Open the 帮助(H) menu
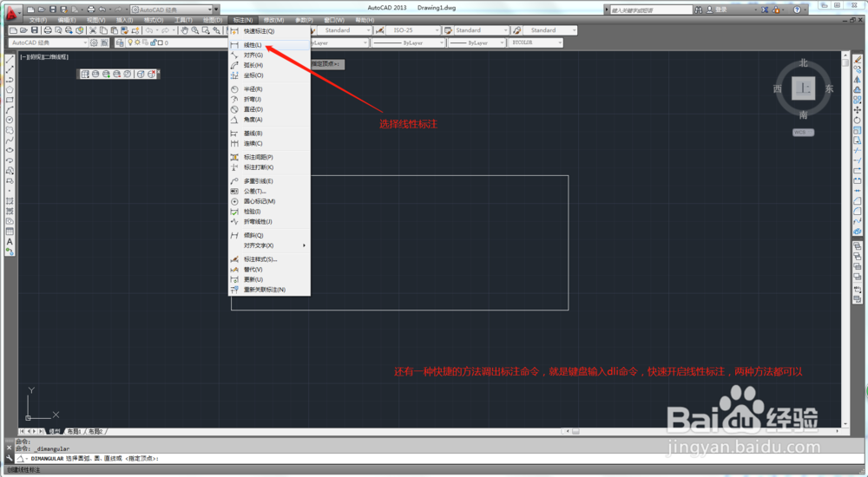This screenshot has height=477, width=868. (x=365, y=21)
